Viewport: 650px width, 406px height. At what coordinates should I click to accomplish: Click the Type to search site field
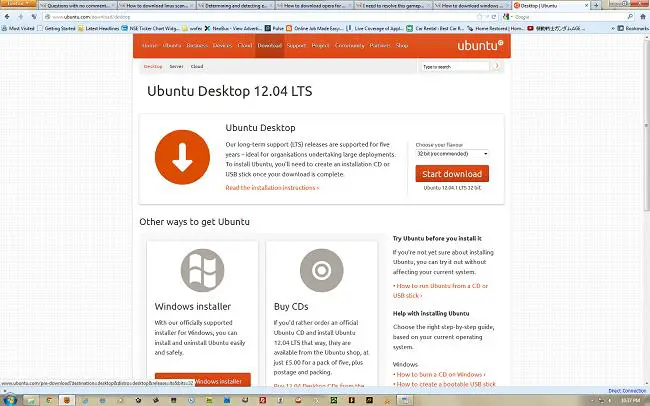coord(455,66)
